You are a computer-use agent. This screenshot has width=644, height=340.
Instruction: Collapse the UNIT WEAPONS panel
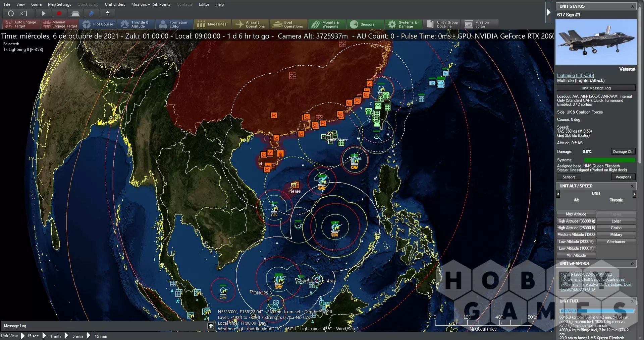[x=632, y=264]
